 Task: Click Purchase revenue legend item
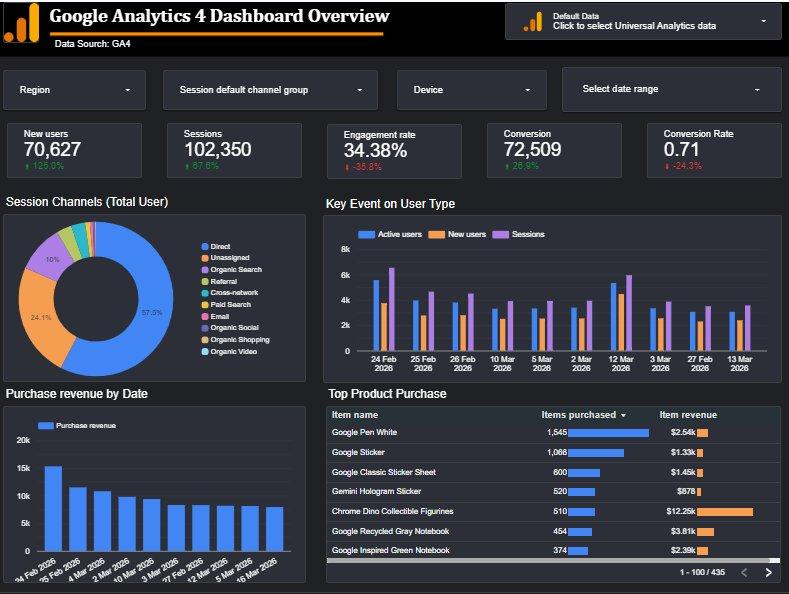point(77,426)
